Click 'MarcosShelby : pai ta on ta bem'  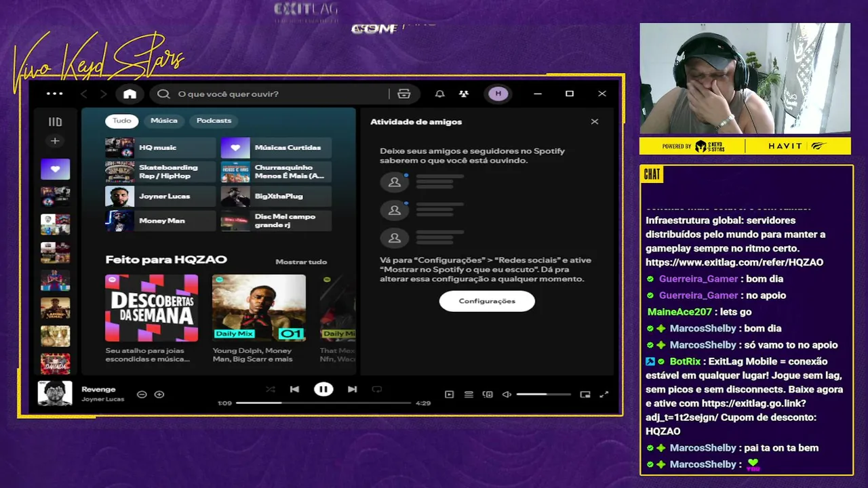pyautogui.click(x=732, y=447)
